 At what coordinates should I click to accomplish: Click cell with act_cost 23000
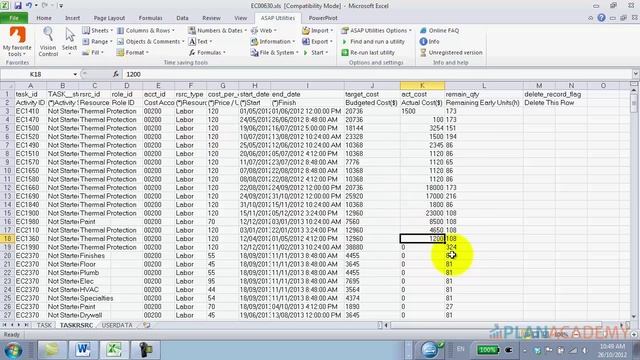point(422,213)
